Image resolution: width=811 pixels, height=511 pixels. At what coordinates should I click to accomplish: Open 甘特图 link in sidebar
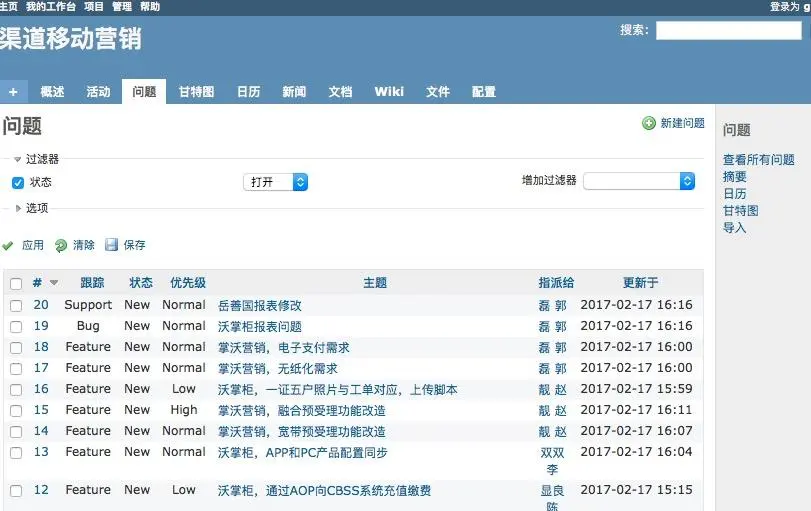click(x=741, y=211)
